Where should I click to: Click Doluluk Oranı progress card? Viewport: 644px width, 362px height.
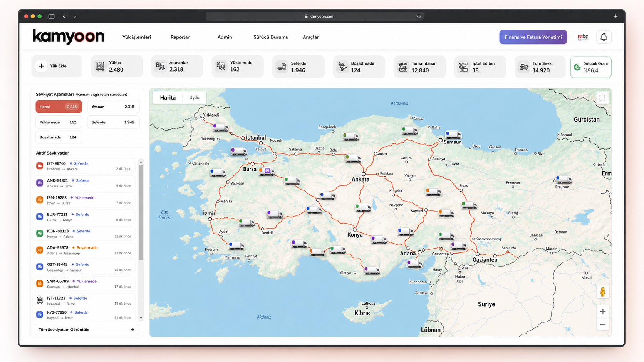coord(590,67)
